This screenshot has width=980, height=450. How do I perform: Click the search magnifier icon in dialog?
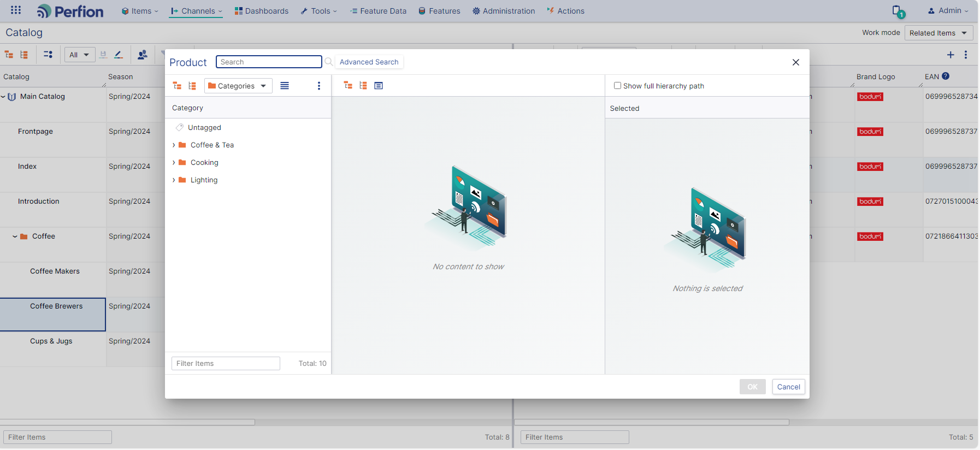329,62
